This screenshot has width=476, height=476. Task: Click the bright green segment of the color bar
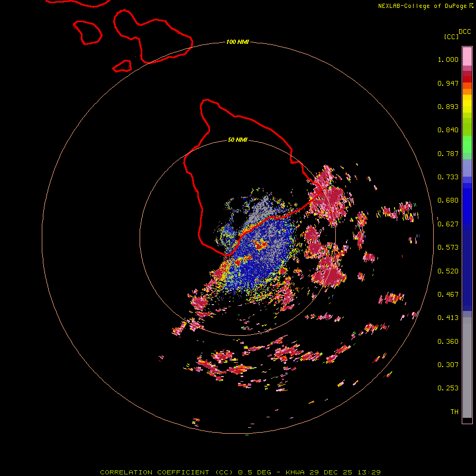click(x=467, y=144)
